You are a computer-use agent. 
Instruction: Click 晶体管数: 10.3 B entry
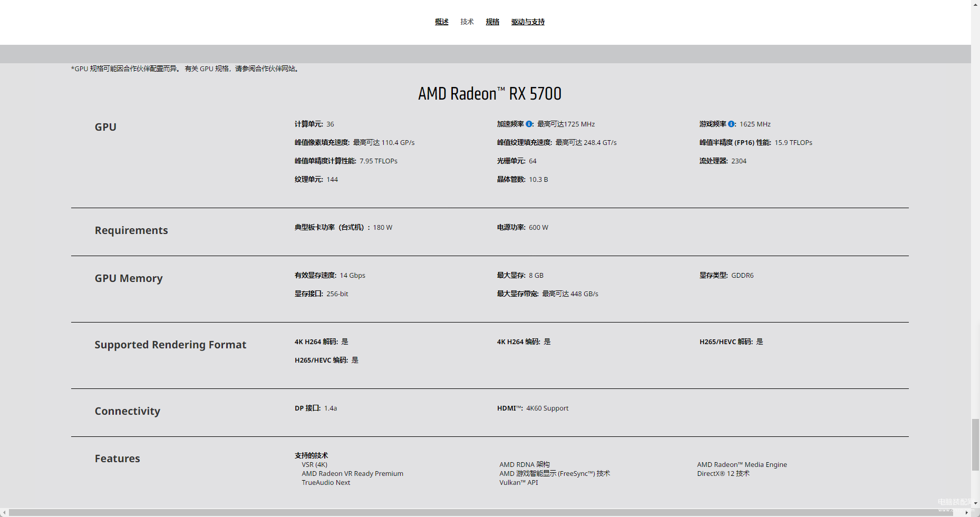coord(522,179)
